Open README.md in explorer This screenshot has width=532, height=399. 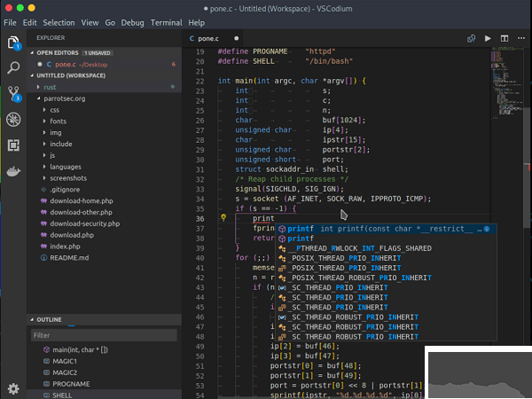pos(69,258)
